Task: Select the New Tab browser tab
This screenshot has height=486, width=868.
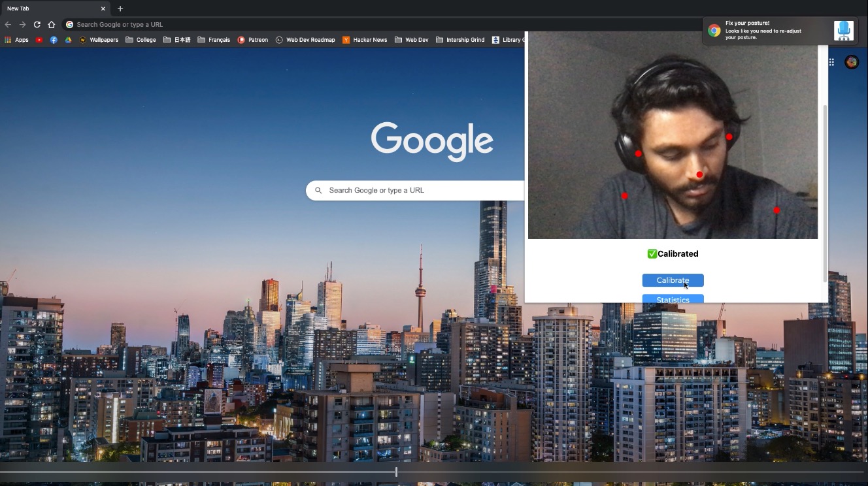Action: (55, 8)
